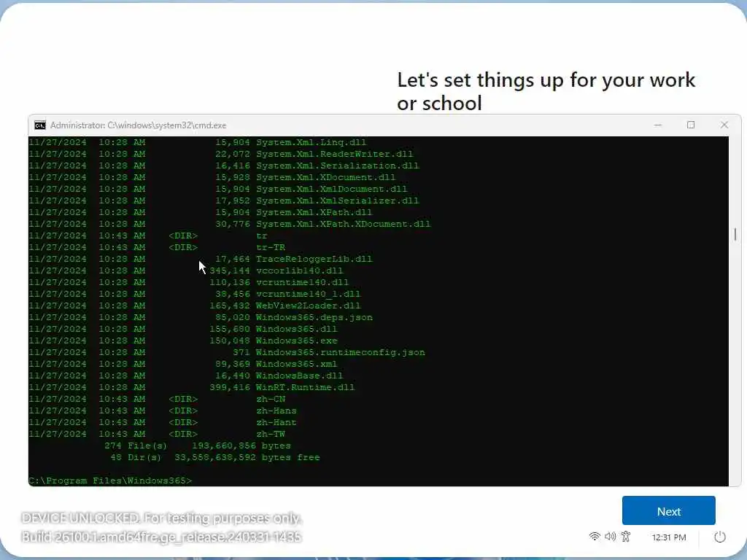Click Windows365.xml entry
This screenshot has width=747, height=560.
pos(296,364)
